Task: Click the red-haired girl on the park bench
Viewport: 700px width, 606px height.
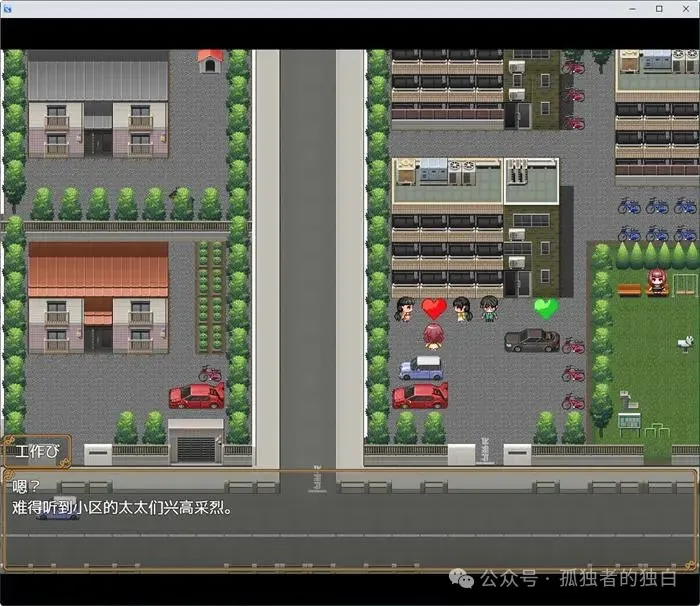Action: [x=657, y=281]
